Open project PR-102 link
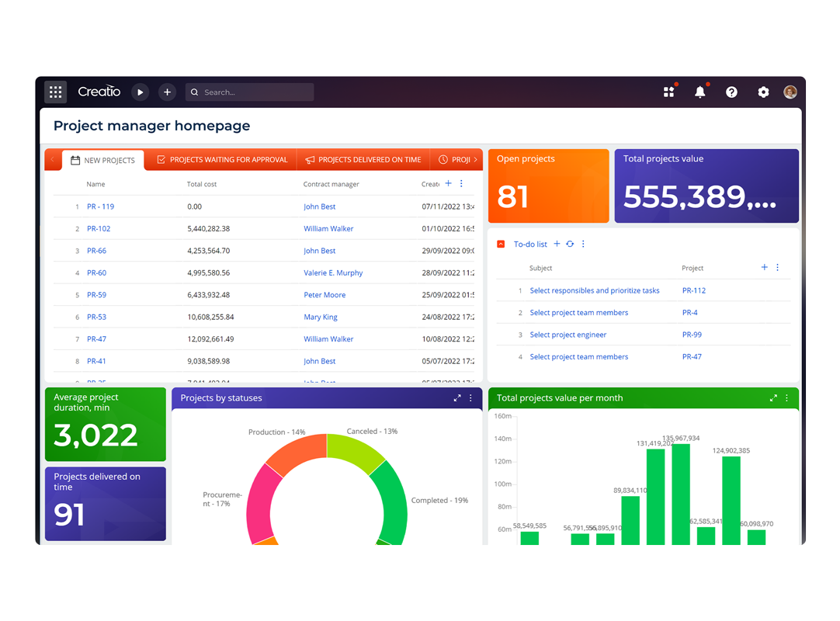 99,228
